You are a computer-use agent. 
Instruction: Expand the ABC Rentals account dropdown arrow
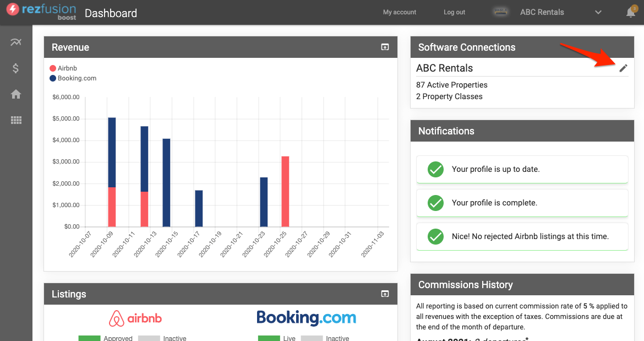[598, 12]
